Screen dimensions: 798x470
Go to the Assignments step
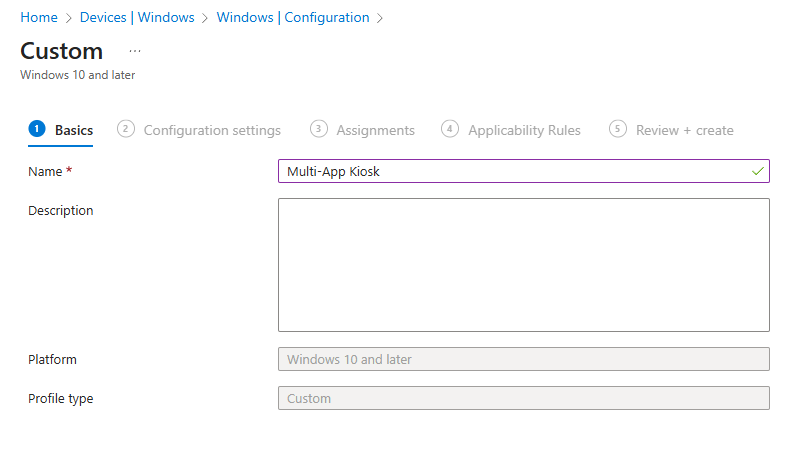362,130
